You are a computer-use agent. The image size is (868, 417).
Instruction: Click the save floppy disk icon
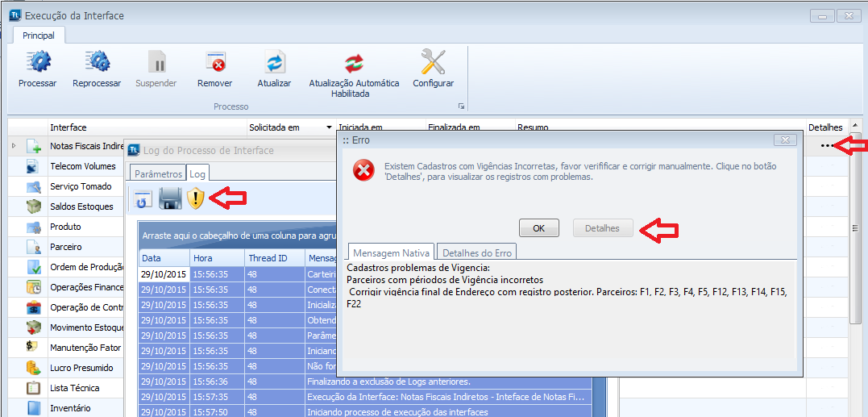170,198
